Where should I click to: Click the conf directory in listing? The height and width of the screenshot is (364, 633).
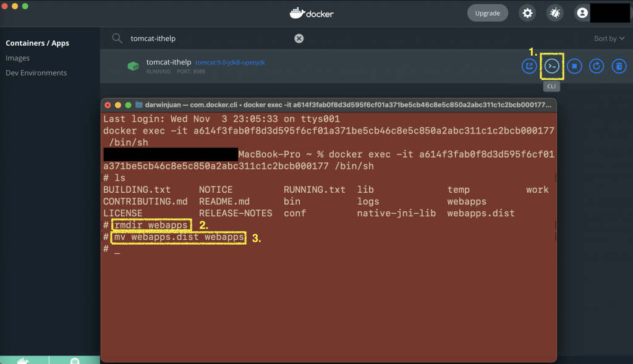[x=295, y=213]
